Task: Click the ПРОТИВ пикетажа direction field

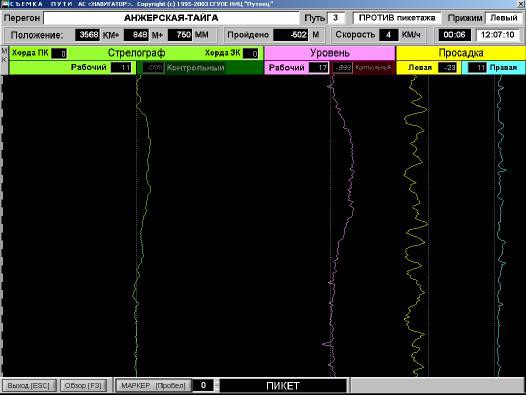Action: pyautogui.click(x=397, y=18)
